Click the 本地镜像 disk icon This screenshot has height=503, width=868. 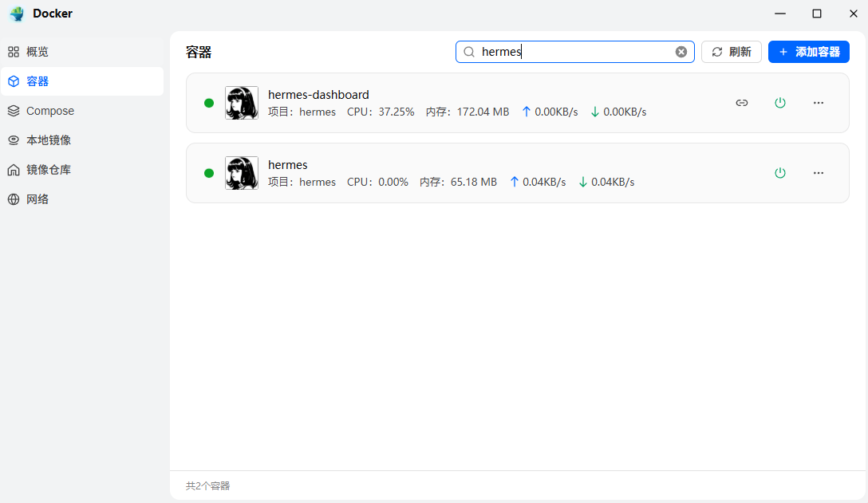point(14,140)
